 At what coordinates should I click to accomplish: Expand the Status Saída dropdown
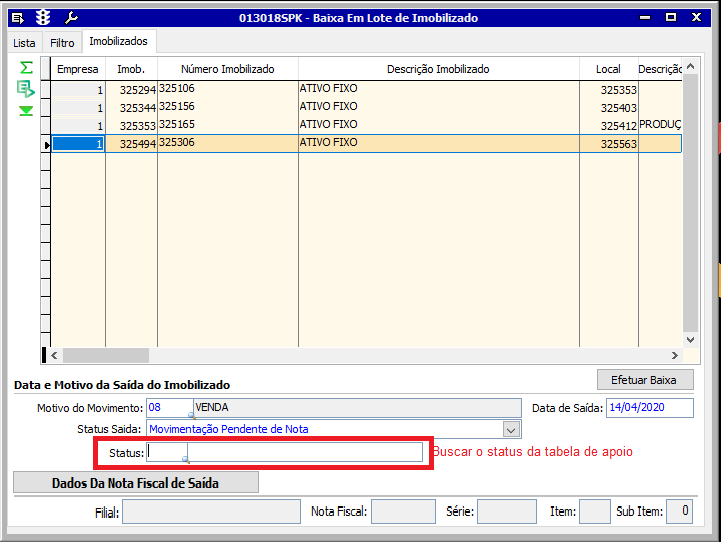tap(511, 429)
